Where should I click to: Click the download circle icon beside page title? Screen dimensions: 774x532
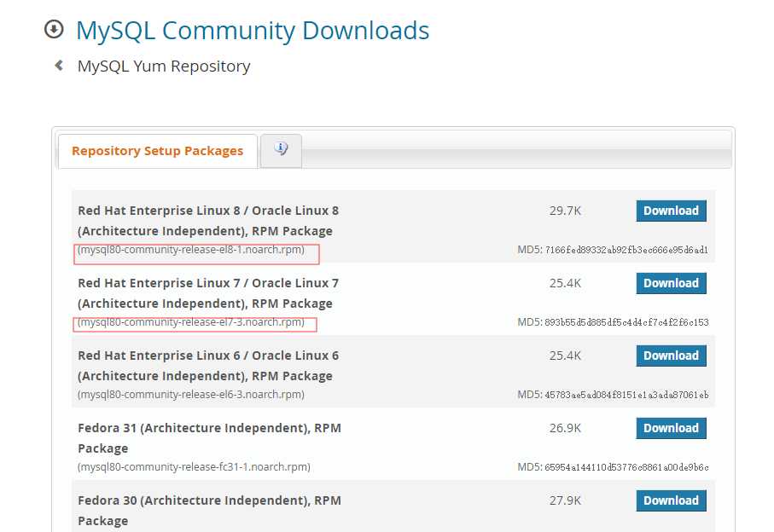[x=54, y=29]
